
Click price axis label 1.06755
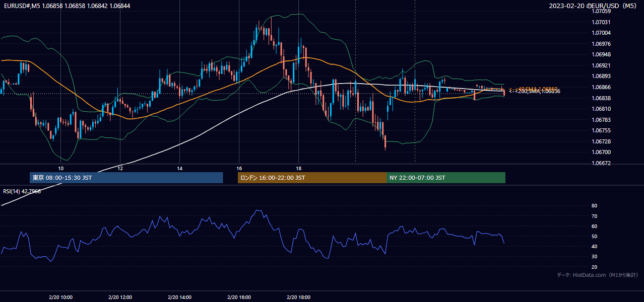(x=601, y=130)
